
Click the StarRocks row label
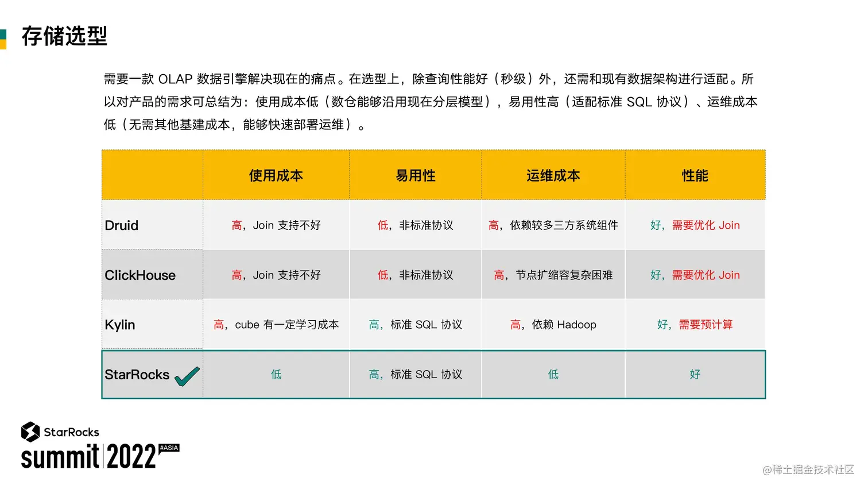137,375
